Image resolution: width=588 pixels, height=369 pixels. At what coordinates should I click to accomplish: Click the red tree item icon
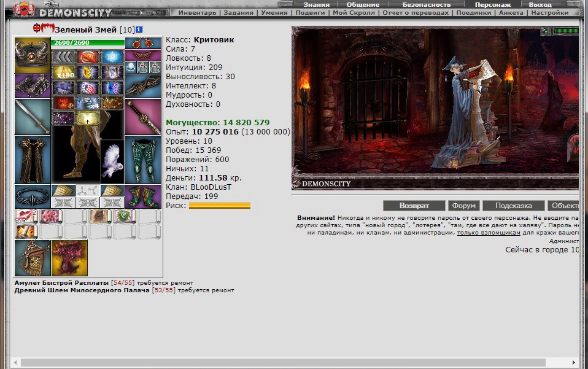[69, 258]
